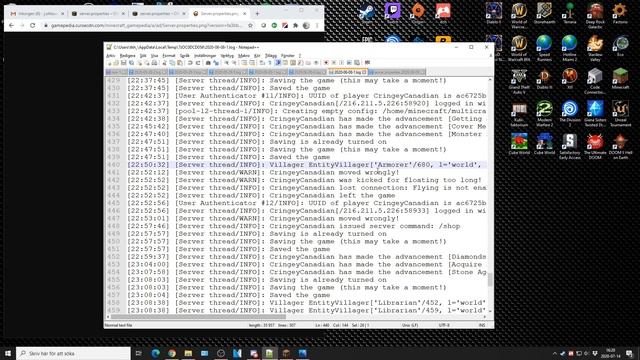The image size is (640, 360).
Task: Click the 'kicked for floating too long' line
Action: [304, 180]
